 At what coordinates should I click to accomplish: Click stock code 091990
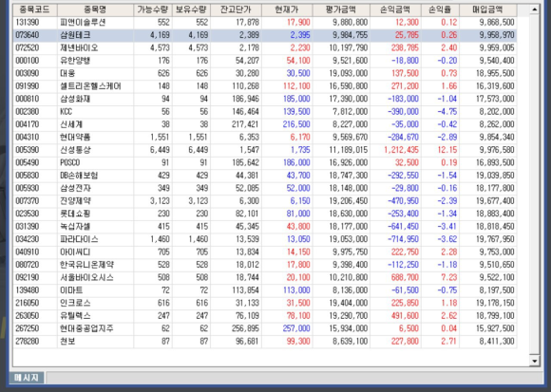click(x=28, y=86)
